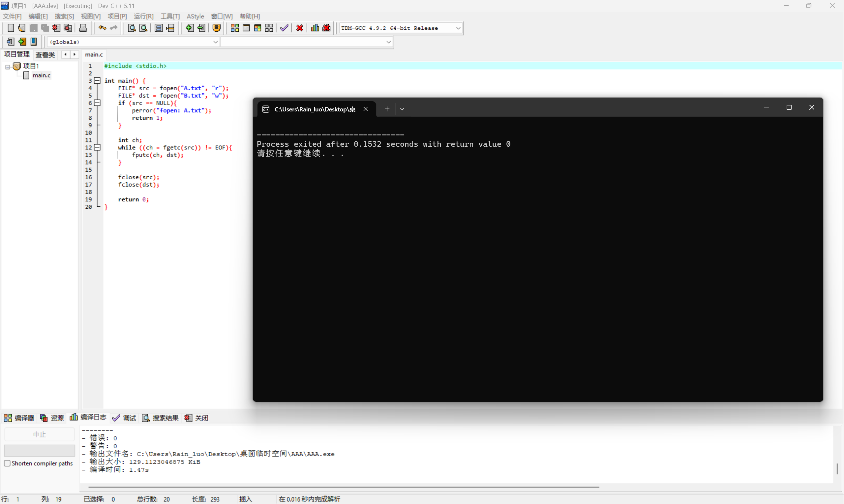Click the Undo arrow icon
Screen dimensions: 844x504
point(102,28)
